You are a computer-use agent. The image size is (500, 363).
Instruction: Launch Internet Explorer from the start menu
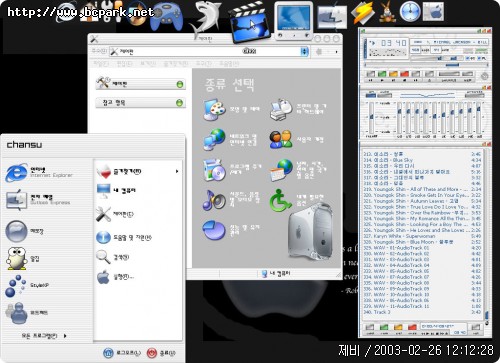coord(38,172)
